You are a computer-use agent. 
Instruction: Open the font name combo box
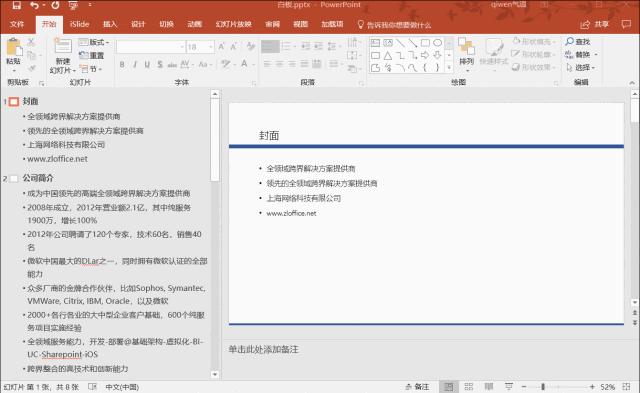tap(151, 47)
